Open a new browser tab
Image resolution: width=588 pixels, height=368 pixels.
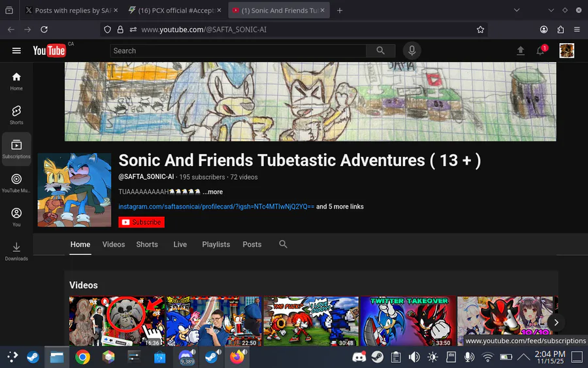click(x=339, y=10)
